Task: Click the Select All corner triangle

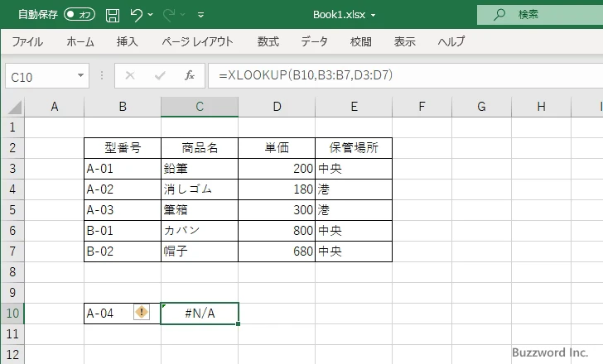Action: (x=14, y=108)
